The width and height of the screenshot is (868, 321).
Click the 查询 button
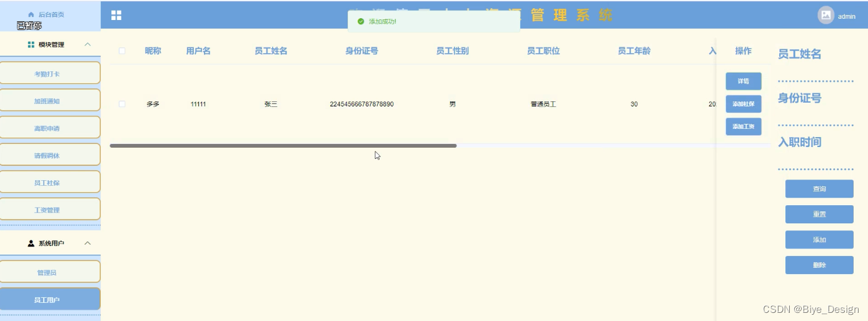pyautogui.click(x=819, y=189)
